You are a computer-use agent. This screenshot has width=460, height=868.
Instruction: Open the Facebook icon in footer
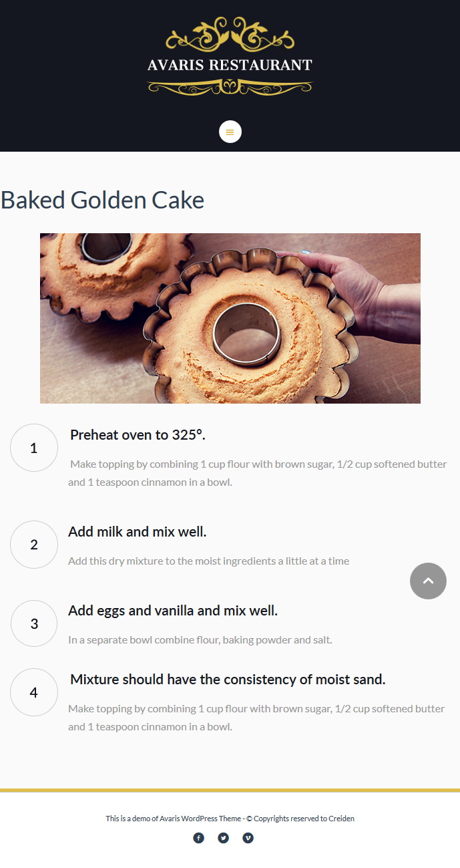198,838
